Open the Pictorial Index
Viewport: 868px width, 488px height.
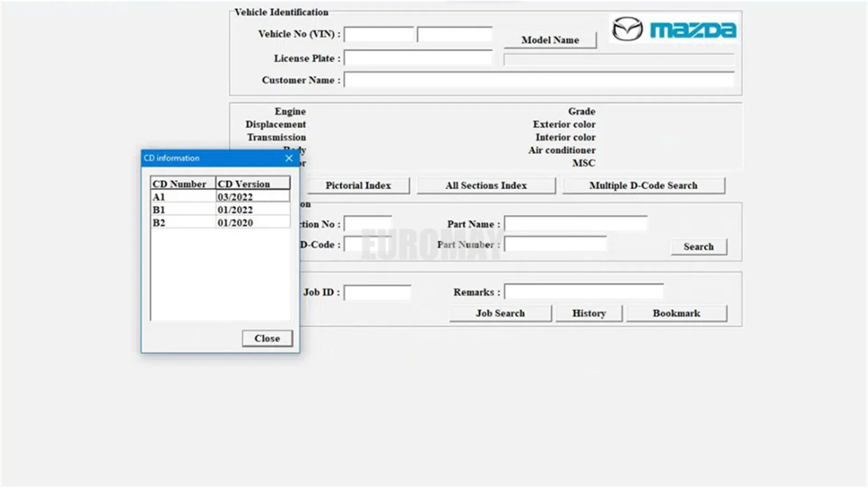tap(358, 185)
